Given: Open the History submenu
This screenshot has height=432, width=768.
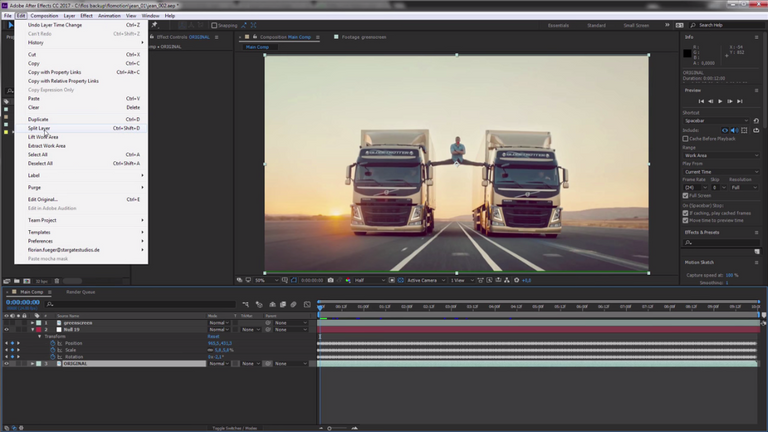Looking at the screenshot, I should pyautogui.click(x=81, y=43).
